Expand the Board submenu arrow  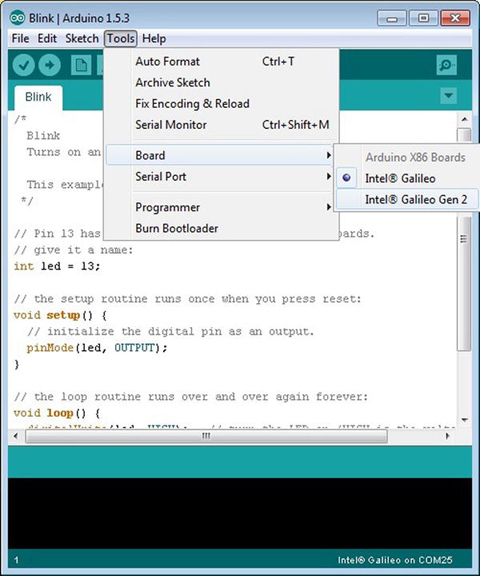click(329, 155)
